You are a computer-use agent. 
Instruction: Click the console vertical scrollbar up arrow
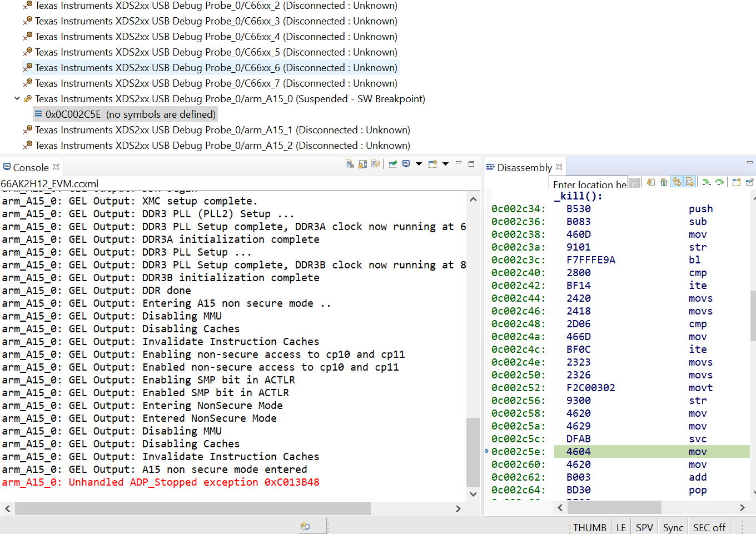coord(473,199)
